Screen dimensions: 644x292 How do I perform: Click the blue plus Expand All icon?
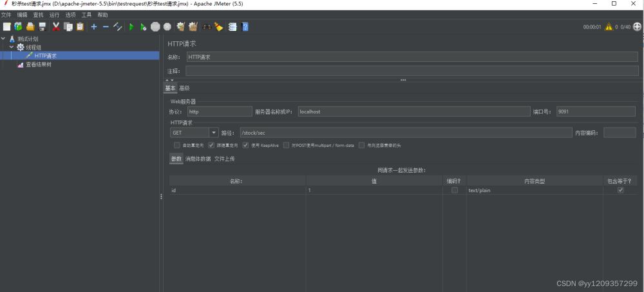[x=94, y=26]
